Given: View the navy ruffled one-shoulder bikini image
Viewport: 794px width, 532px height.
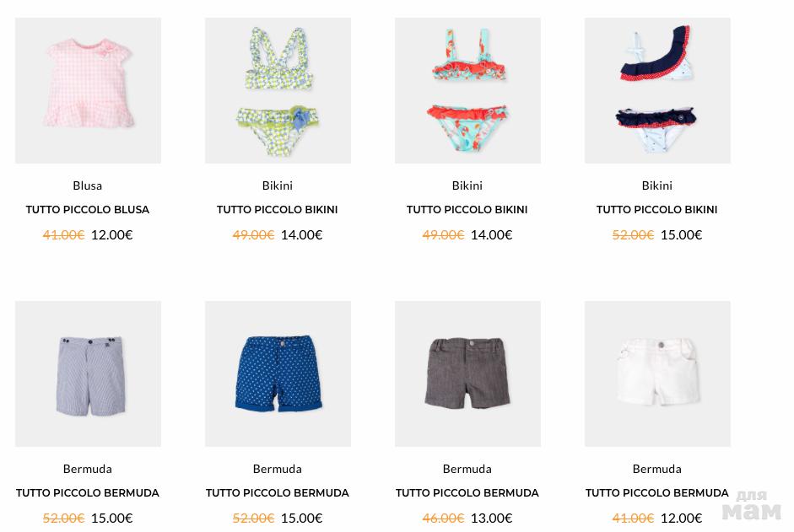Looking at the screenshot, I should tap(658, 90).
